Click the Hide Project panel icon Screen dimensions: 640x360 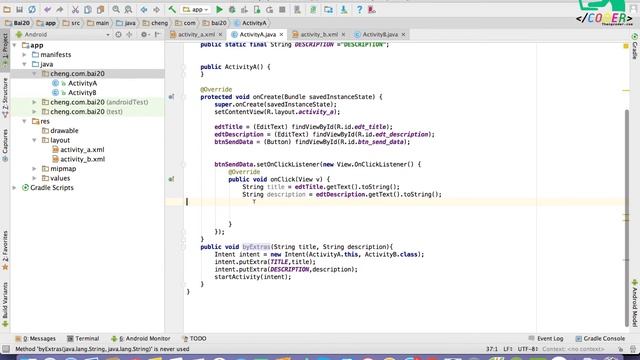click(x=157, y=35)
